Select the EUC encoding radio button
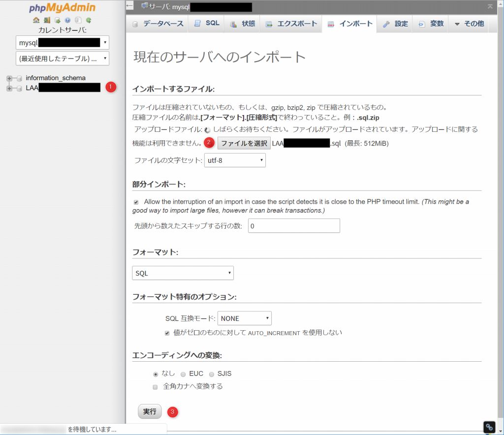This screenshot has height=435, width=504. (x=183, y=374)
